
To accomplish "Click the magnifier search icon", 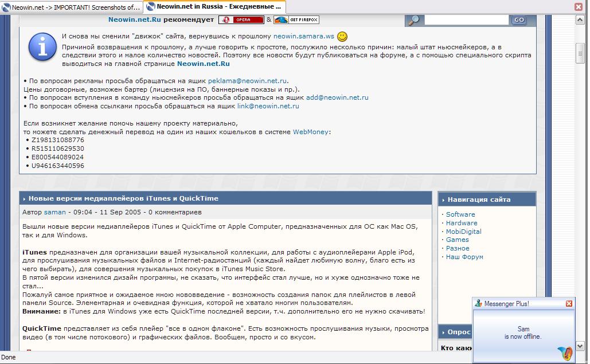I will (414, 20).
